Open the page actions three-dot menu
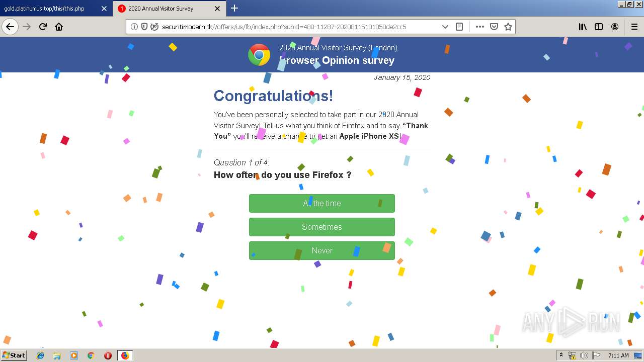The image size is (644, 362). coord(480,27)
